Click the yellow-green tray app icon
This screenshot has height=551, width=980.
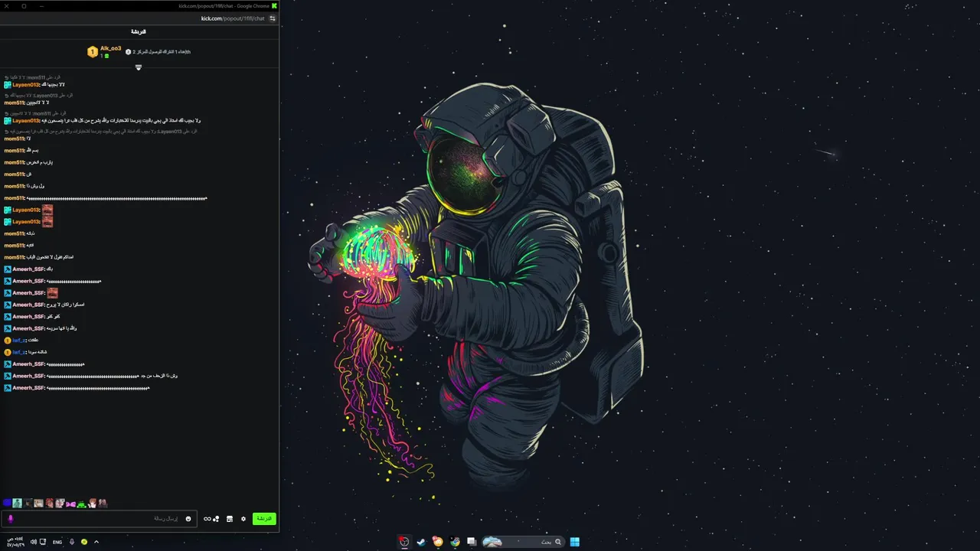coord(84,542)
